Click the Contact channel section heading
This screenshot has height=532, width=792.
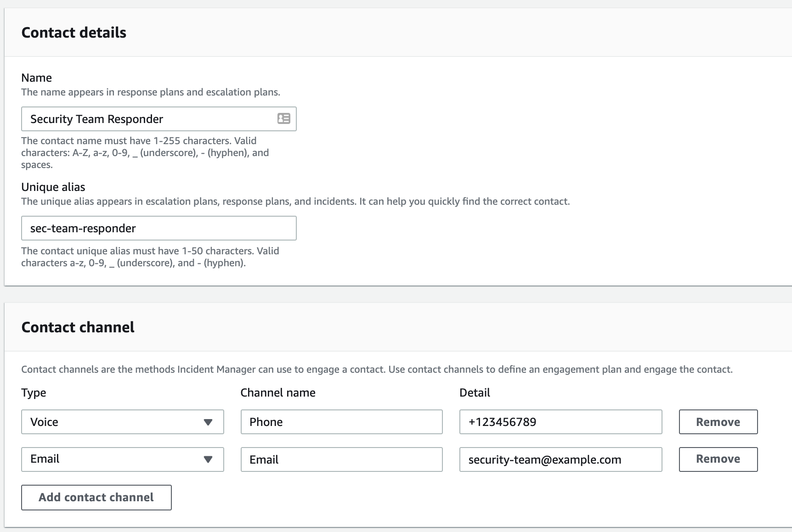point(77,327)
